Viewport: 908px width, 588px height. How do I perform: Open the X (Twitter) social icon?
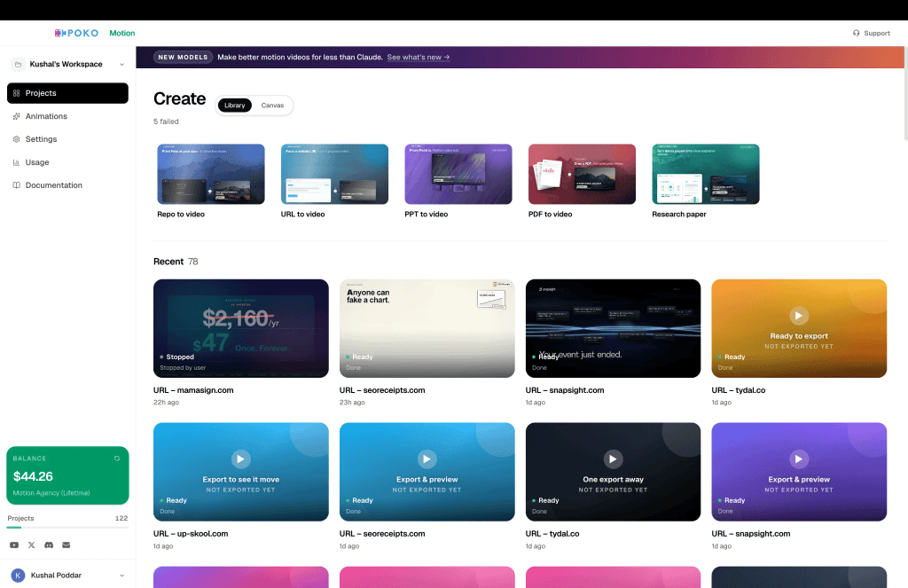click(31, 545)
